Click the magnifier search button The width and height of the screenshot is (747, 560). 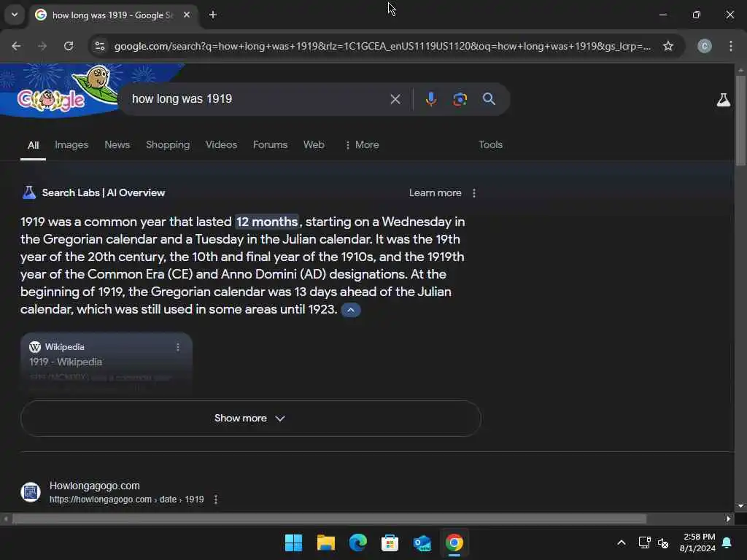[489, 99]
